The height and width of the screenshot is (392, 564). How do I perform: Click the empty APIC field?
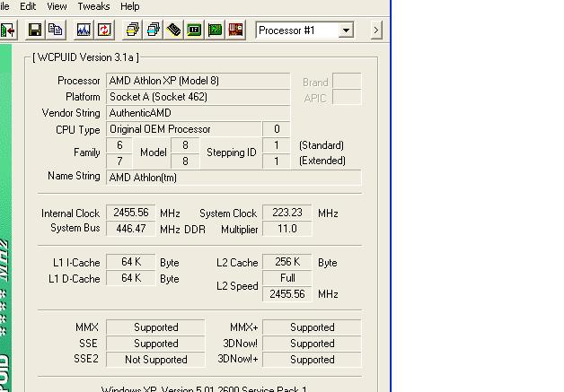coord(347,97)
